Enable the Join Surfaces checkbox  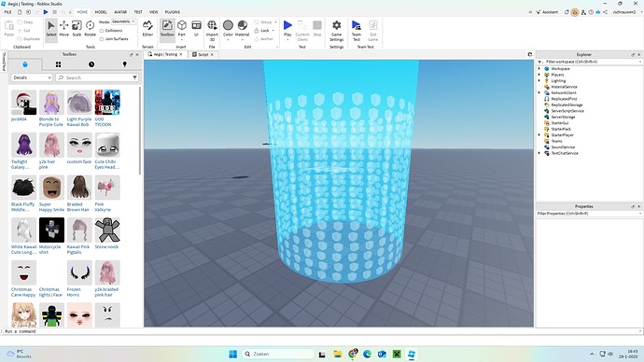click(x=102, y=39)
